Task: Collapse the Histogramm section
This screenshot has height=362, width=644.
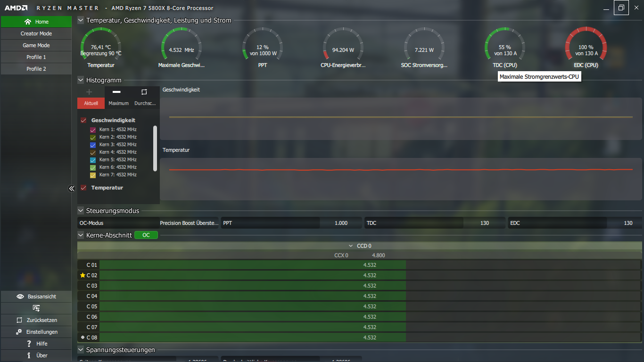Action: [81, 80]
